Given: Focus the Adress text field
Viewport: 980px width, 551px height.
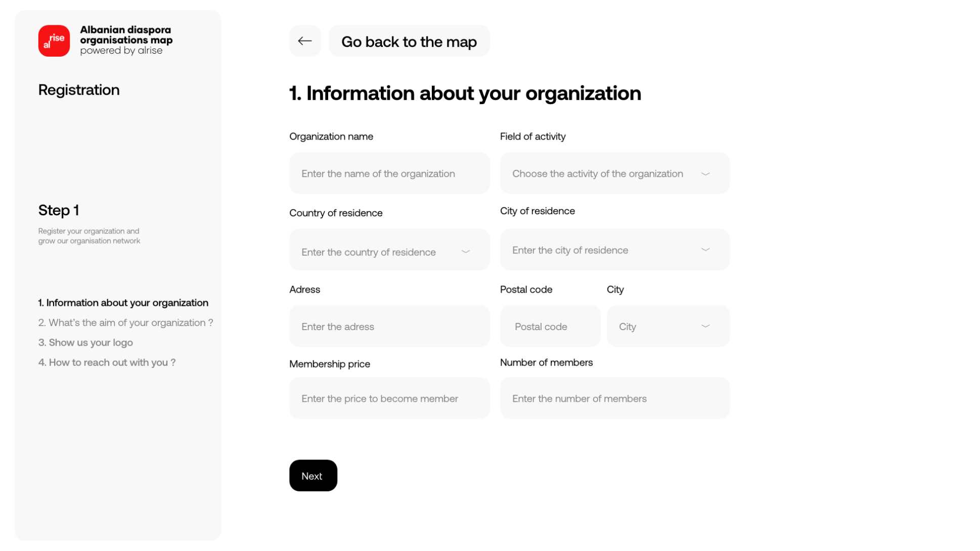Looking at the screenshot, I should click(389, 326).
